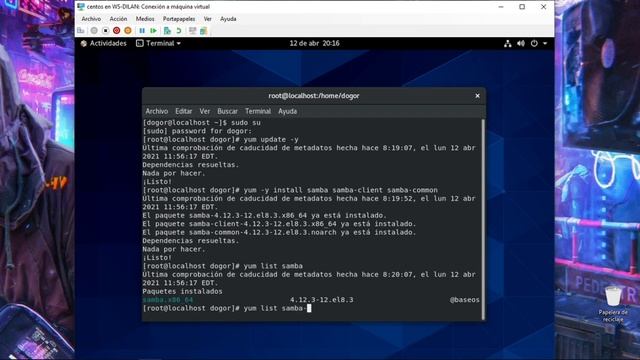The width and height of the screenshot is (640, 360).
Task: Click the 'yum list samba' command line
Action: click(223, 266)
